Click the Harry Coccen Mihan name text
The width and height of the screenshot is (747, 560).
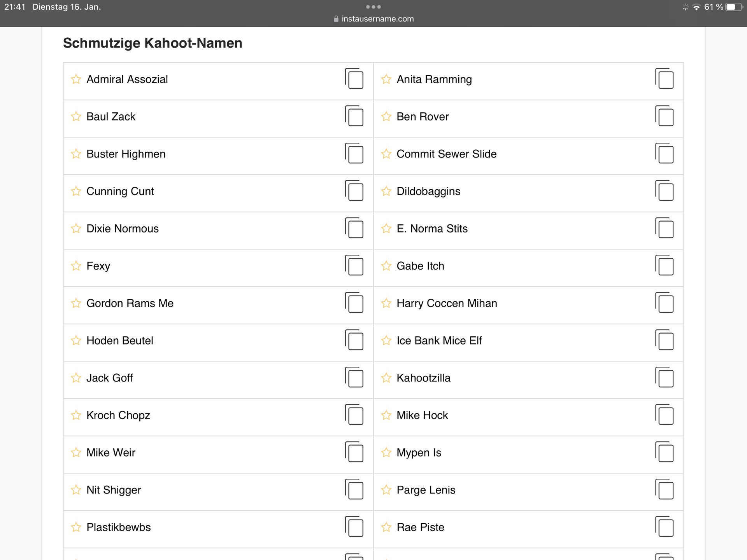click(447, 303)
